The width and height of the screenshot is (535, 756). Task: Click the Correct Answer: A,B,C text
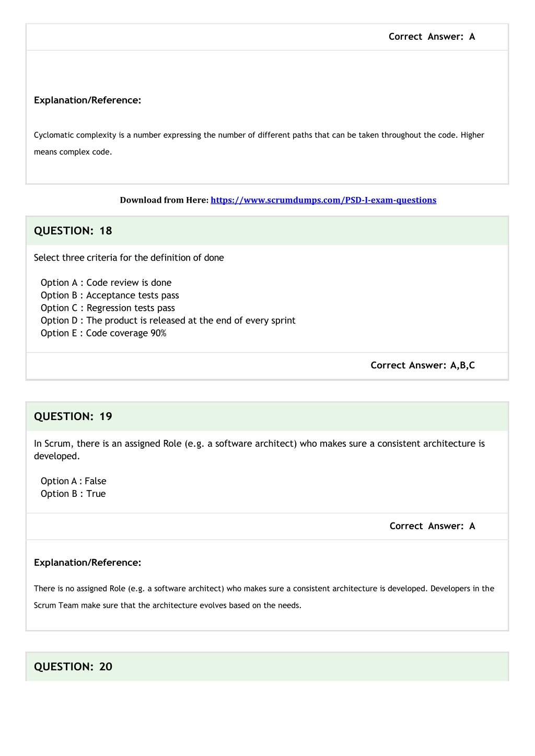pos(423,365)
